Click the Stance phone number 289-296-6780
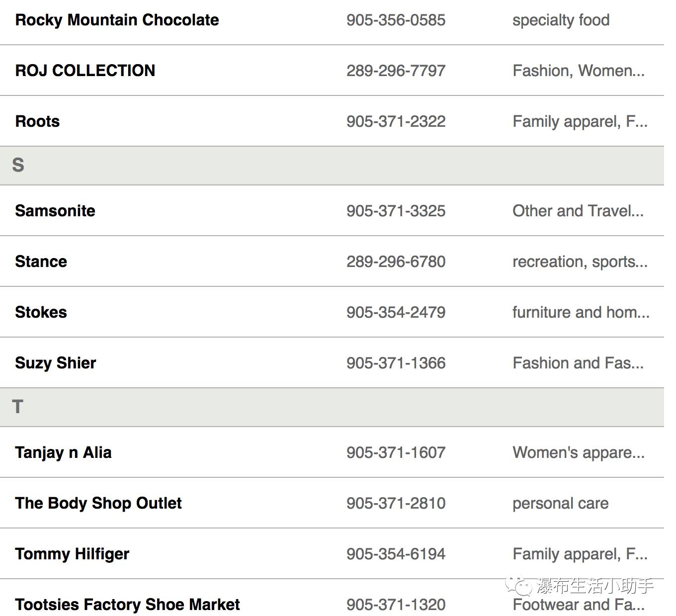This screenshot has height=616, width=676. 396,262
